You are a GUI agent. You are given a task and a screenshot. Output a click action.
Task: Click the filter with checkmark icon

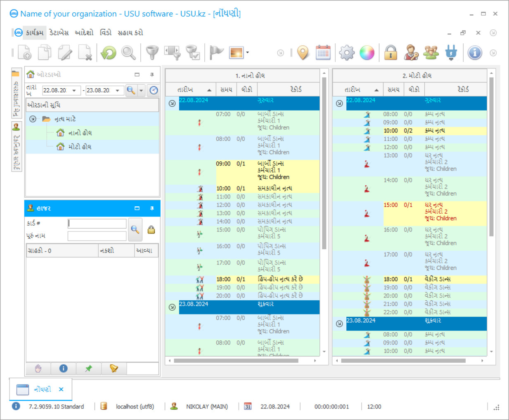tap(192, 53)
